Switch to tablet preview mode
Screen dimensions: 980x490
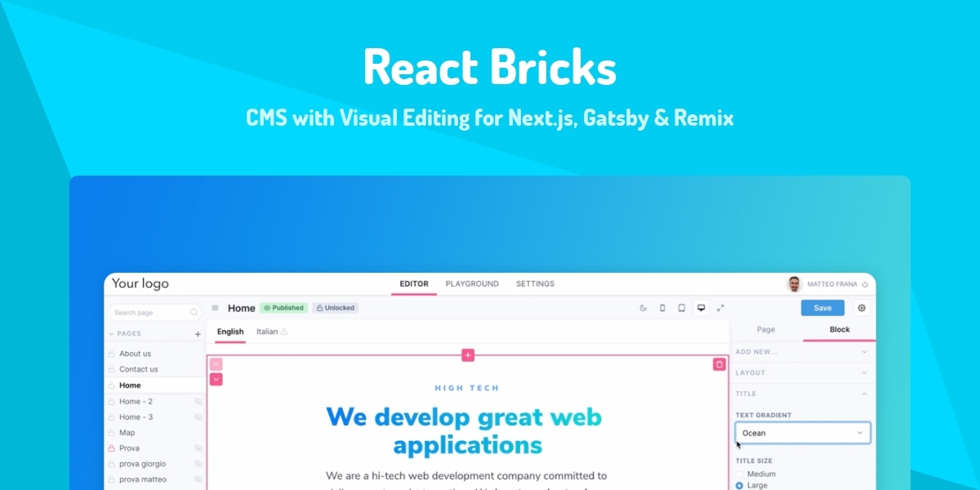(681, 308)
